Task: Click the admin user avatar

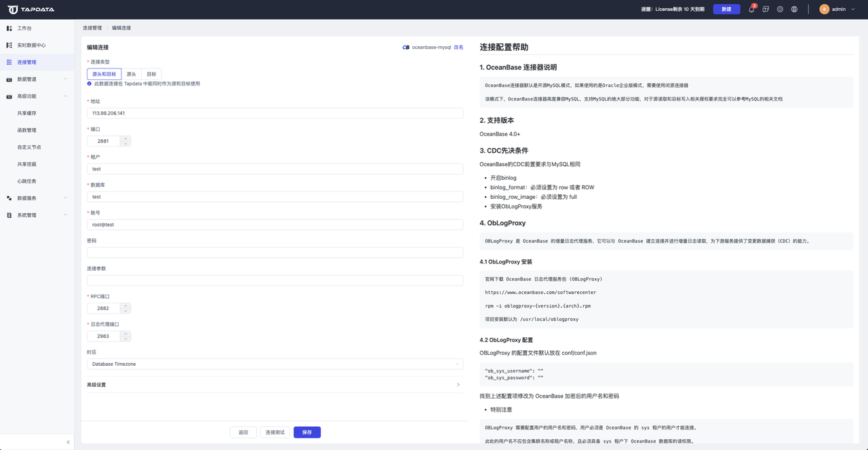Action: (x=824, y=10)
